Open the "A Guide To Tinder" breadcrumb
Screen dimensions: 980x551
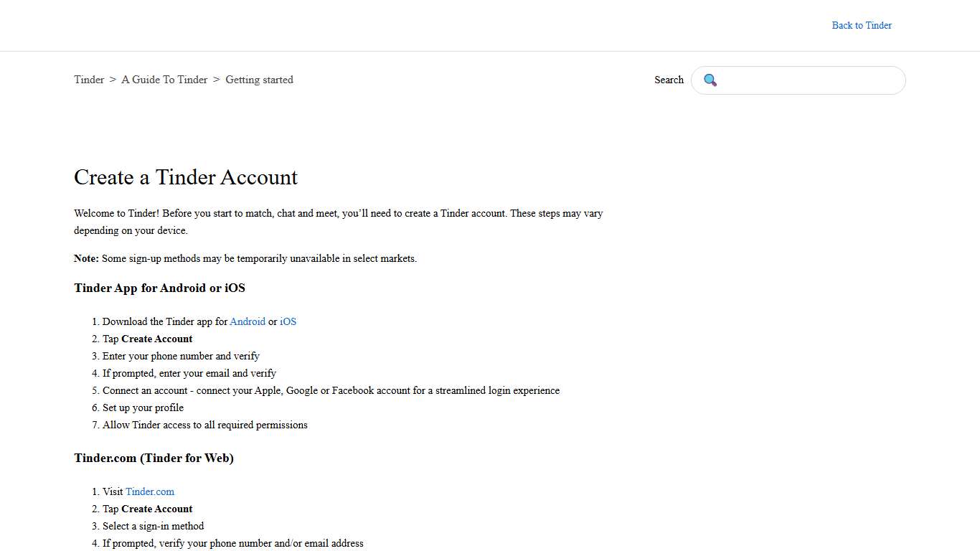(x=164, y=80)
